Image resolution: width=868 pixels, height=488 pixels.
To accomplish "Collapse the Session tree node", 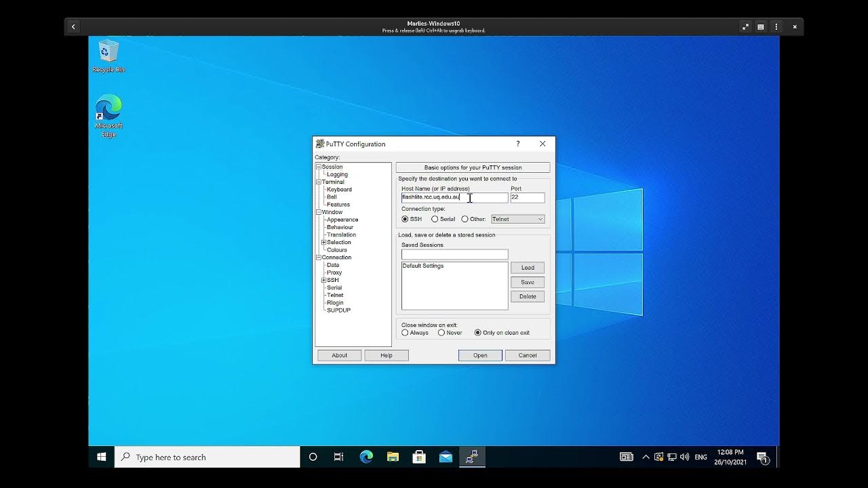I will (319, 167).
